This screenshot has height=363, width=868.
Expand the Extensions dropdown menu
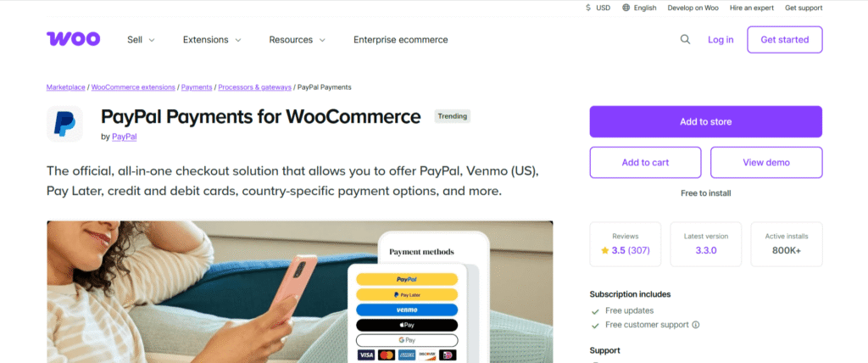212,40
